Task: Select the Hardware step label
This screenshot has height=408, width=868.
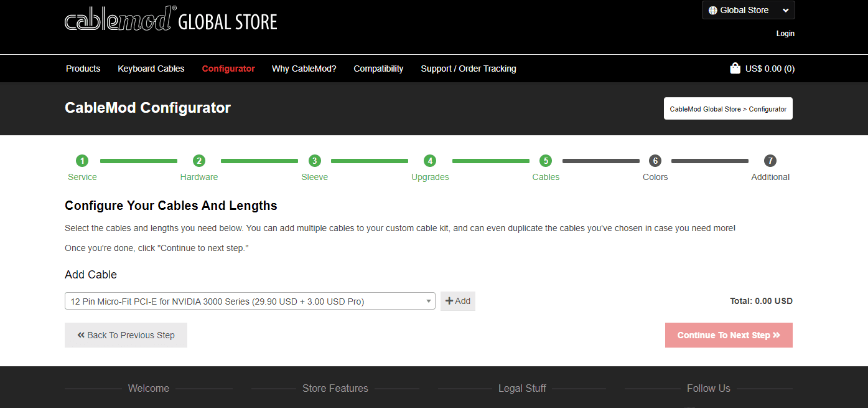Action: coord(199,177)
